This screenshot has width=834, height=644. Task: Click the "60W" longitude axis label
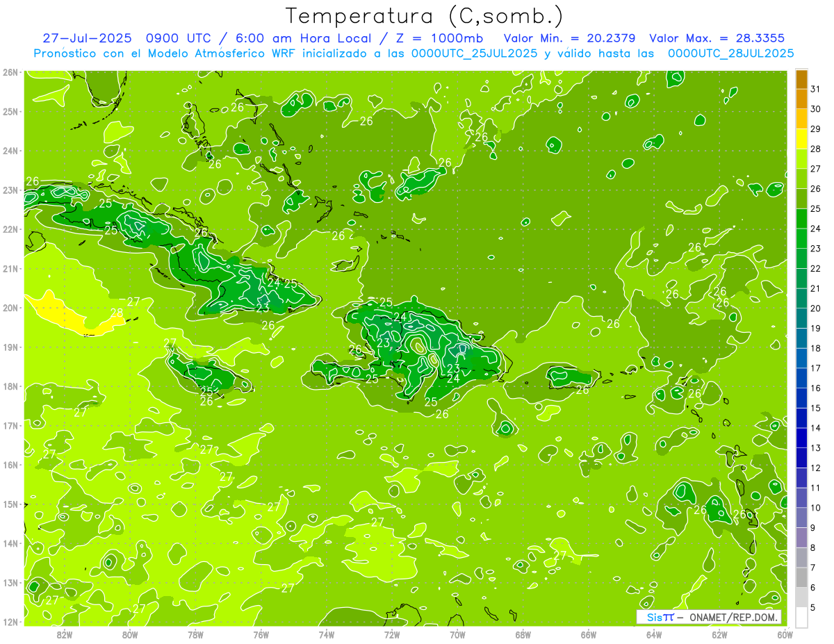click(785, 634)
